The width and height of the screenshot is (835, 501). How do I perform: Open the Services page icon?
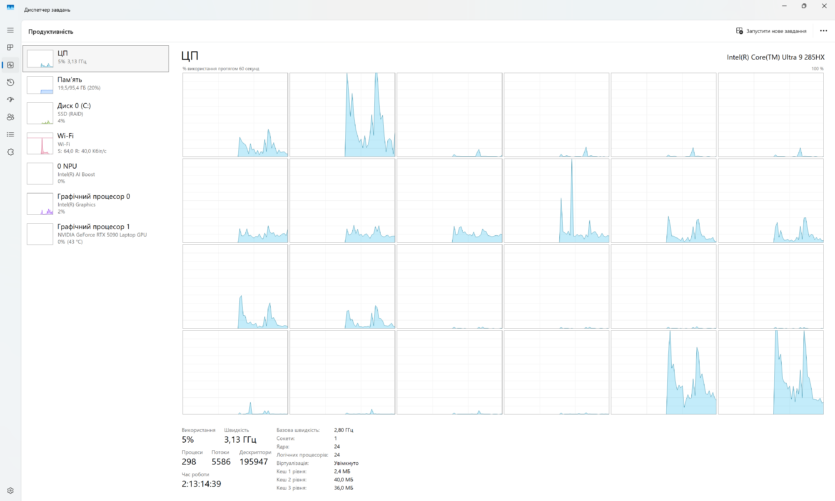pyautogui.click(x=10, y=152)
